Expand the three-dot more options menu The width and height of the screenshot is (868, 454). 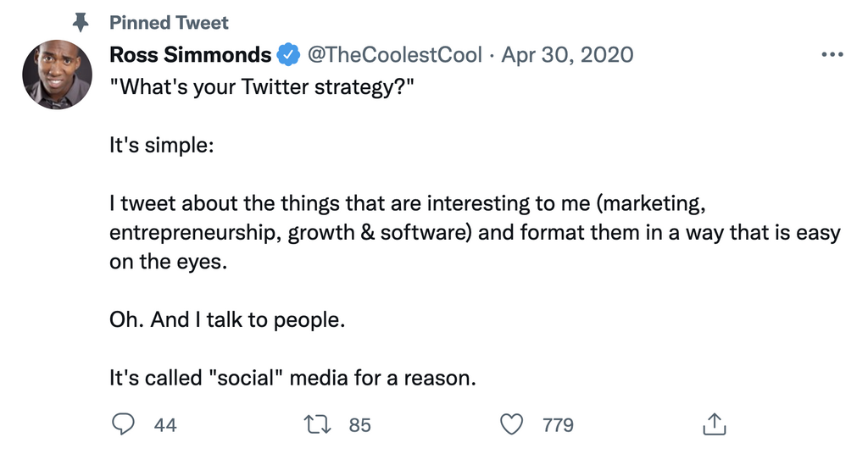(833, 55)
